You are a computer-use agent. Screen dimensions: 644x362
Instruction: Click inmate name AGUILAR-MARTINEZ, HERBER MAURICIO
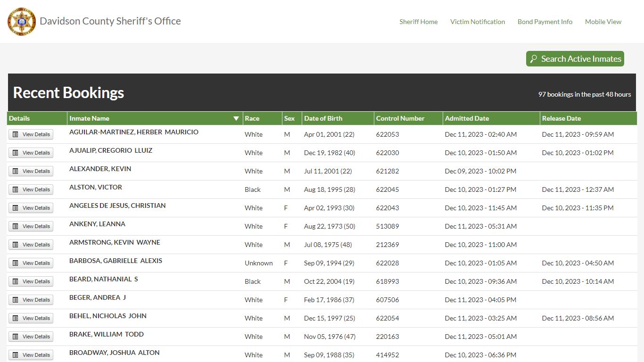click(134, 132)
